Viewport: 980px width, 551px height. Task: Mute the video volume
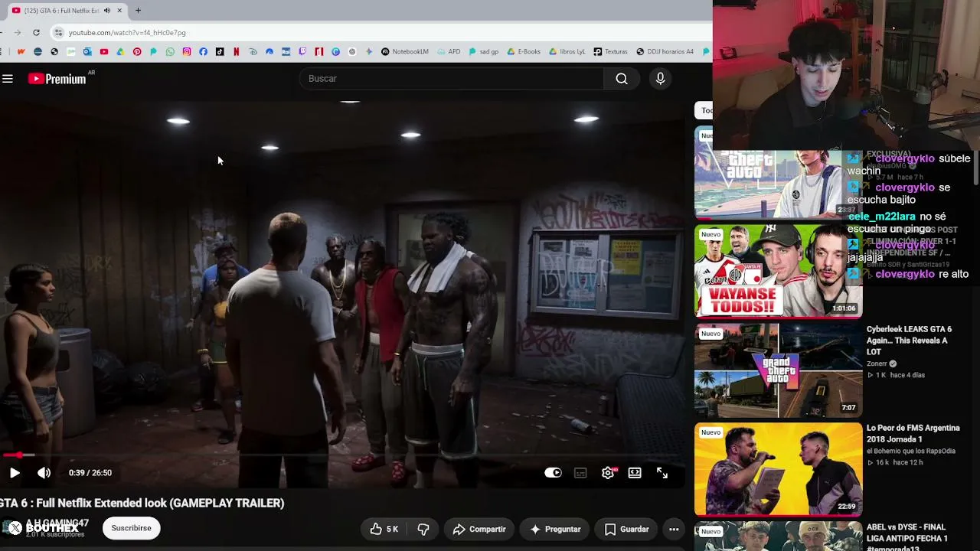point(44,473)
